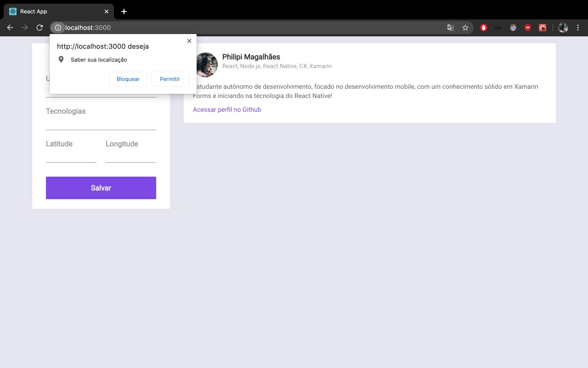Click the 'Saber sua localização' text
This screenshot has height=368, width=588.
coord(99,60)
